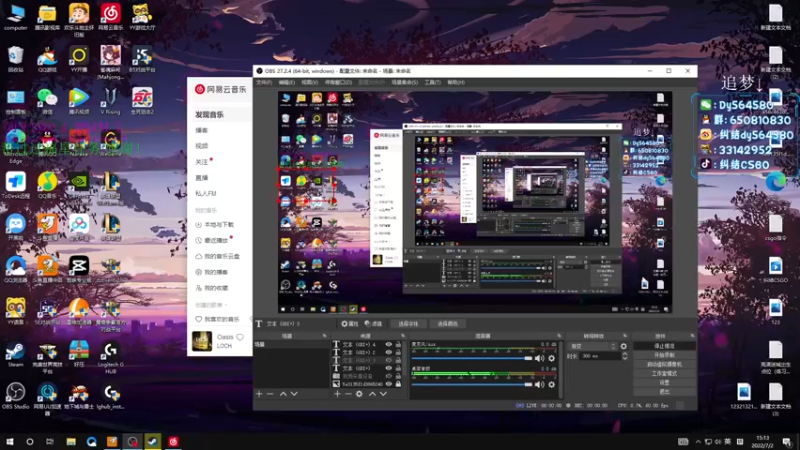Toggle lock on 视频采集设备 source

[398, 376]
